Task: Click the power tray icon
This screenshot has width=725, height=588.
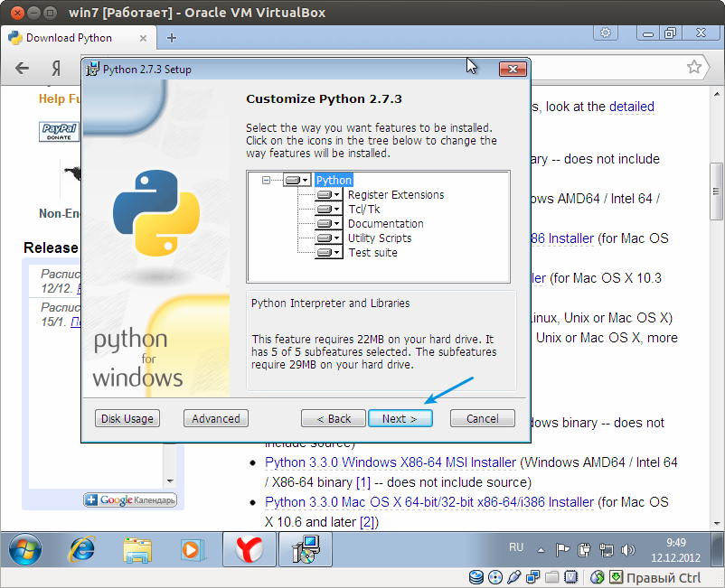Action: (584, 550)
